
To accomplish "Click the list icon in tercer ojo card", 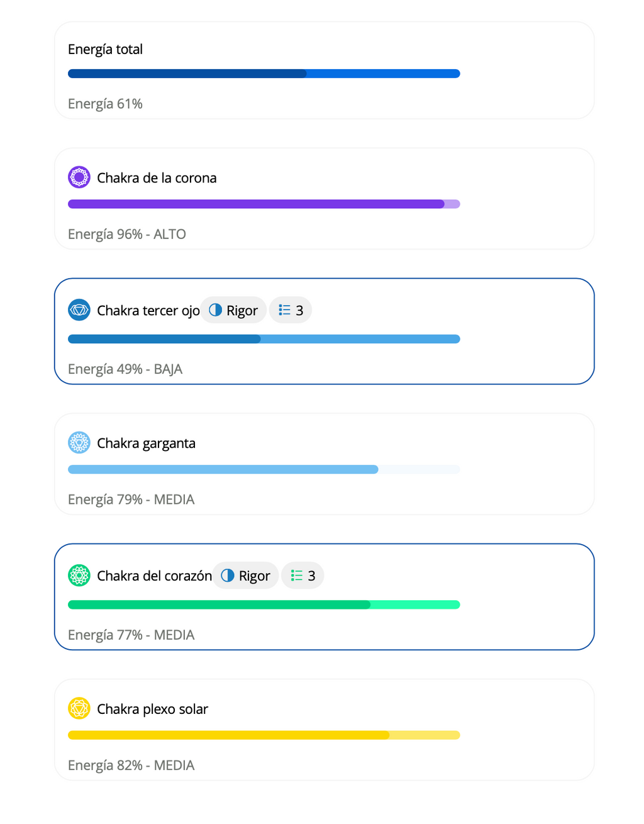I will click(284, 310).
